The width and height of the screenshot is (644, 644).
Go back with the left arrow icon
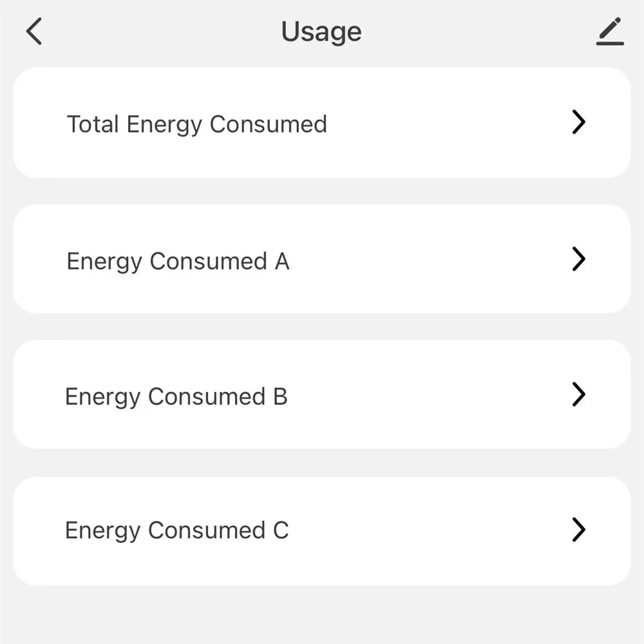click(x=34, y=32)
